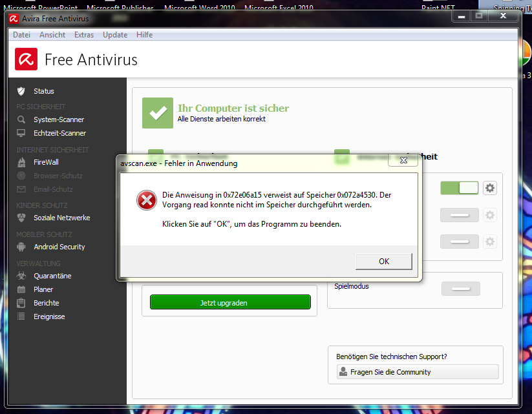Click the Email-Schutz envelope icon
The image size is (532, 414).
click(x=21, y=189)
